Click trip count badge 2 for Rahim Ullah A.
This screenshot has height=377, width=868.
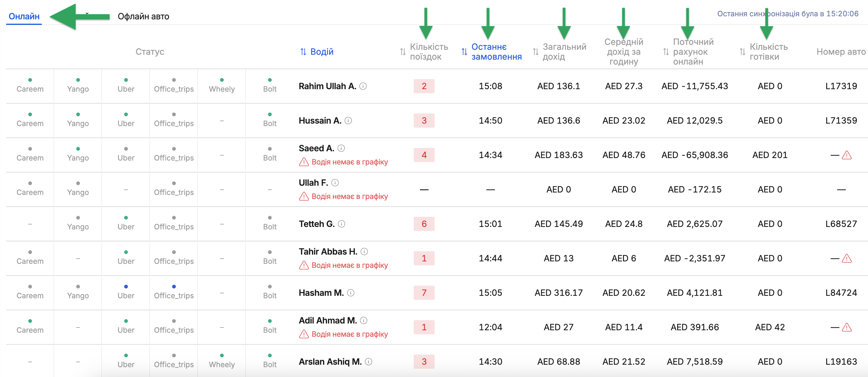(424, 86)
